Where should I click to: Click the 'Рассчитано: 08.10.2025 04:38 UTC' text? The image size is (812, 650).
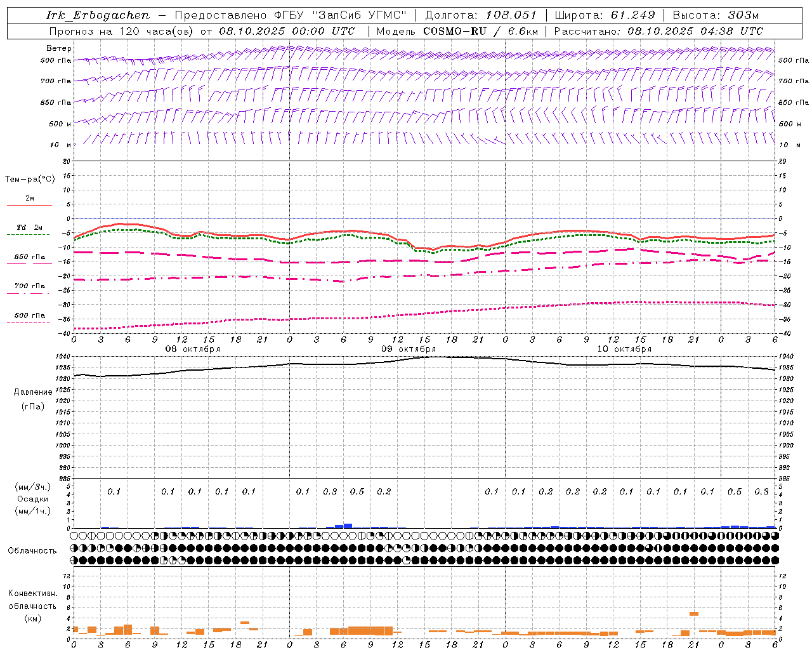pos(658,31)
